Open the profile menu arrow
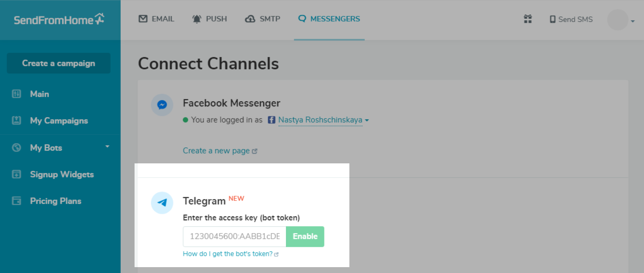Image resolution: width=644 pixels, height=273 pixels. coord(633,21)
